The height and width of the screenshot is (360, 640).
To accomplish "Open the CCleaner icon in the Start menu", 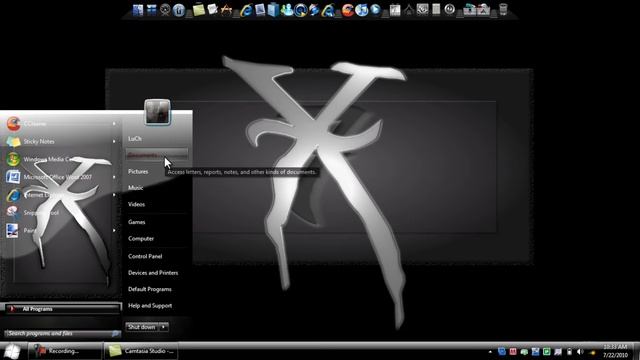I will [13, 124].
